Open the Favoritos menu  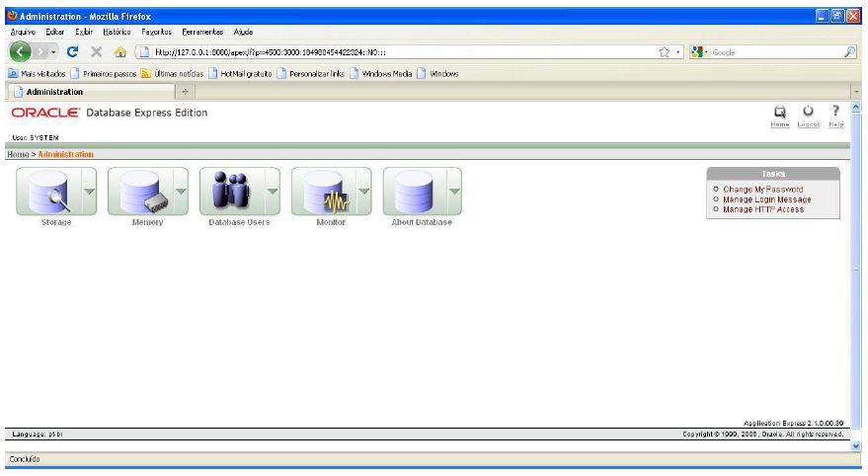point(156,33)
